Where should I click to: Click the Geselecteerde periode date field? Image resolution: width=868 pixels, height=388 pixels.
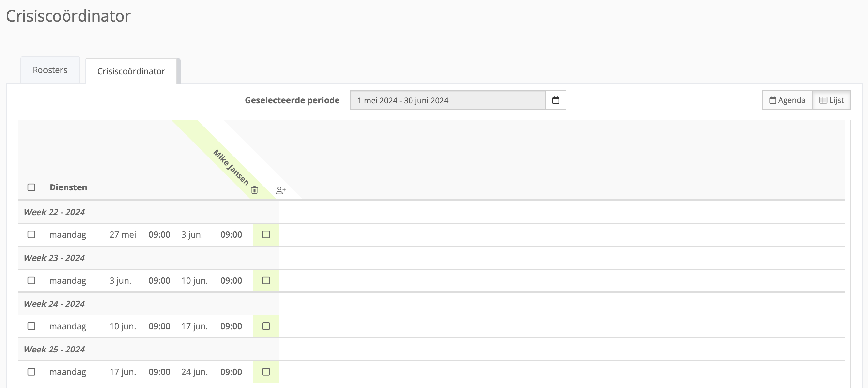pyautogui.click(x=448, y=100)
